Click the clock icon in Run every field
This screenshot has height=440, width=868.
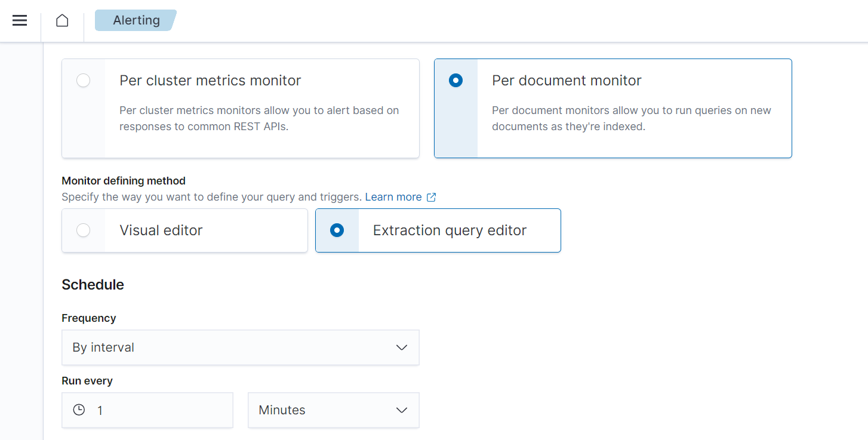coord(79,410)
